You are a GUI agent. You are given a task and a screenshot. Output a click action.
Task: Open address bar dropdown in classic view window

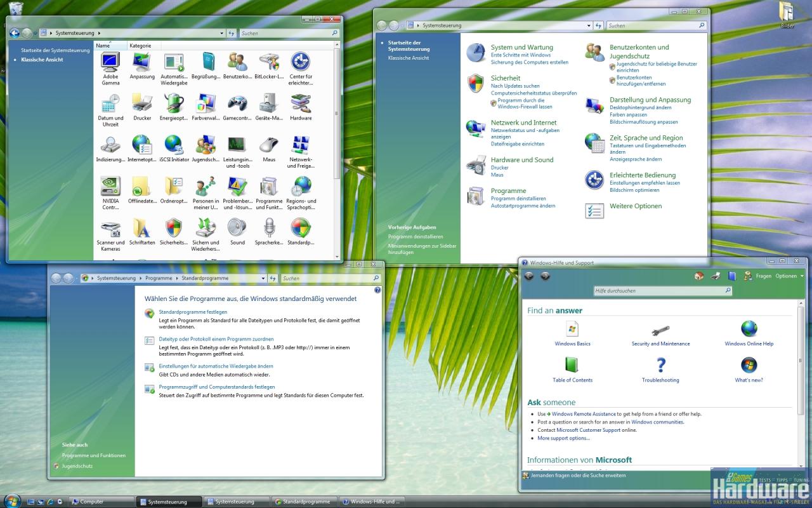coord(222,33)
